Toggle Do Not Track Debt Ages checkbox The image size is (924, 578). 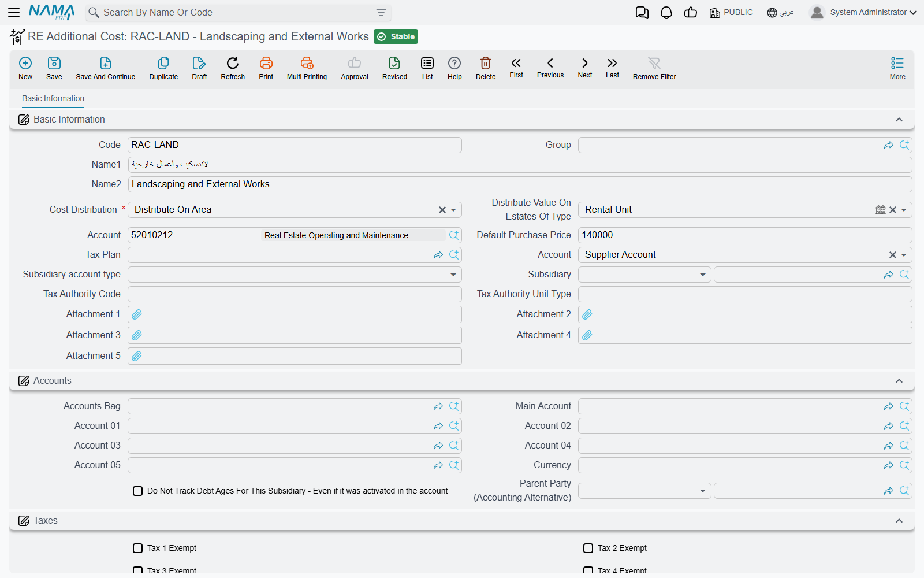pos(137,491)
